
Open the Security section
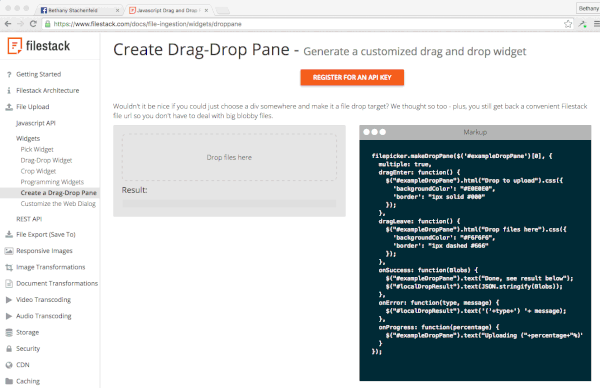[28, 349]
